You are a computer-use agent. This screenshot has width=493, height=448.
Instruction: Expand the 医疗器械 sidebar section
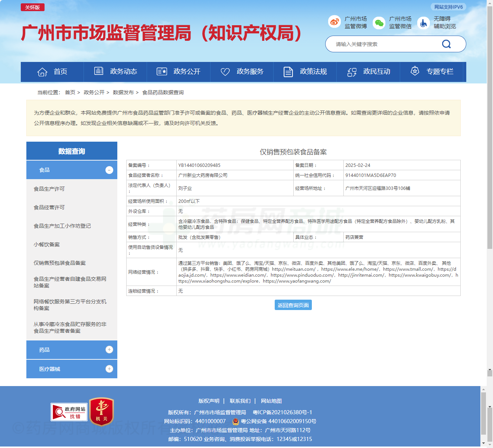pos(109,369)
